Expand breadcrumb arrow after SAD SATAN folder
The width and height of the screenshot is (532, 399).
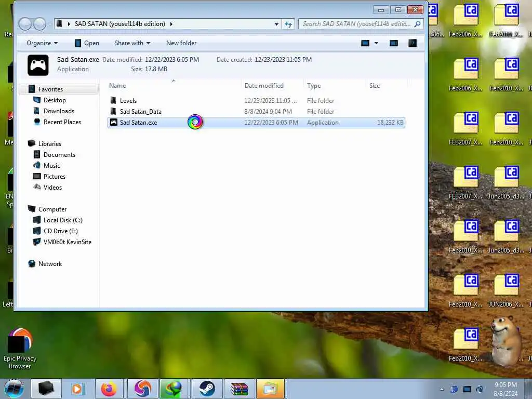171,24
